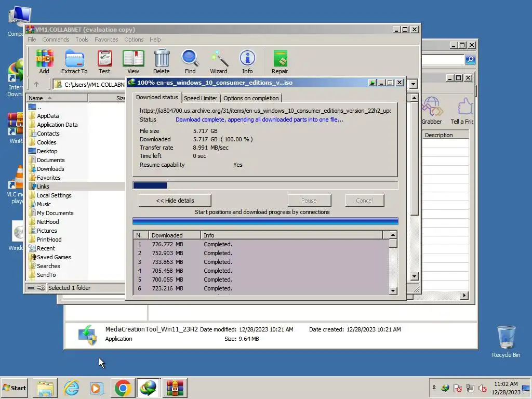Click the Repair toolbar icon
This screenshot has width=532, height=399.
point(280,61)
